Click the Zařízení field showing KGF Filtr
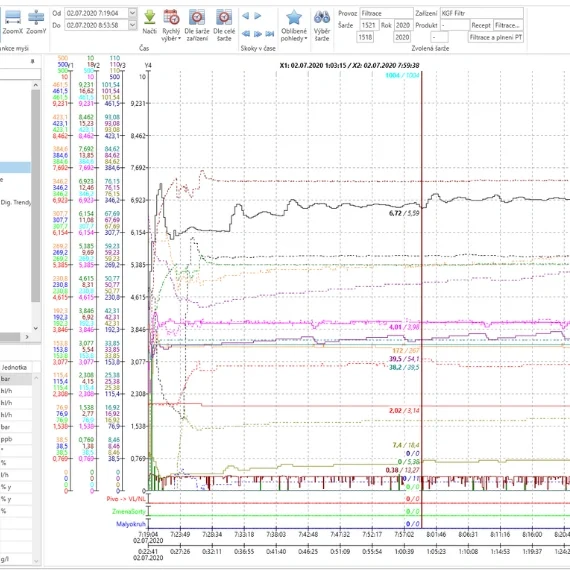The width and height of the screenshot is (570, 570). 482,13
